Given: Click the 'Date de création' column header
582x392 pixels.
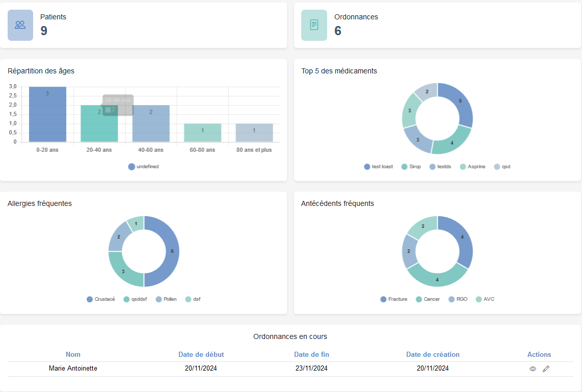Looking at the screenshot, I should point(433,354).
